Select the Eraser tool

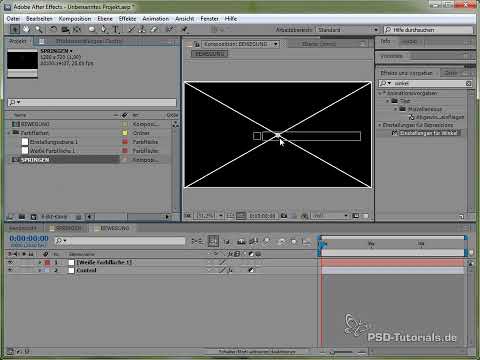[x=154, y=29]
